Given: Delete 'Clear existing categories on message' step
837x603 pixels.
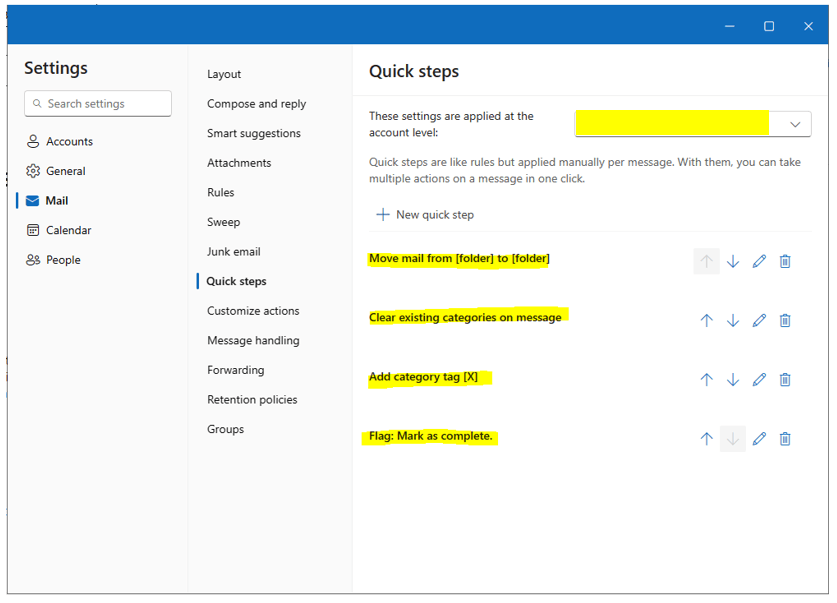Looking at the screenshot, I should [x=785, y=321].
